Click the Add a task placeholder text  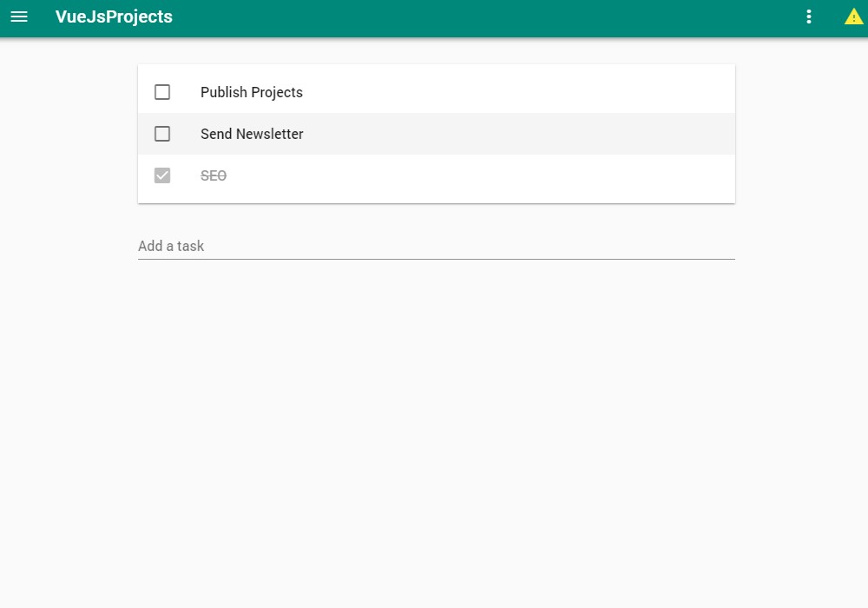pos(171,246)
